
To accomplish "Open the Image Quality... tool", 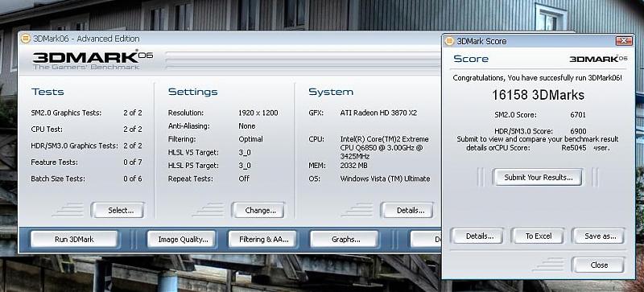I will click(181, 239).
